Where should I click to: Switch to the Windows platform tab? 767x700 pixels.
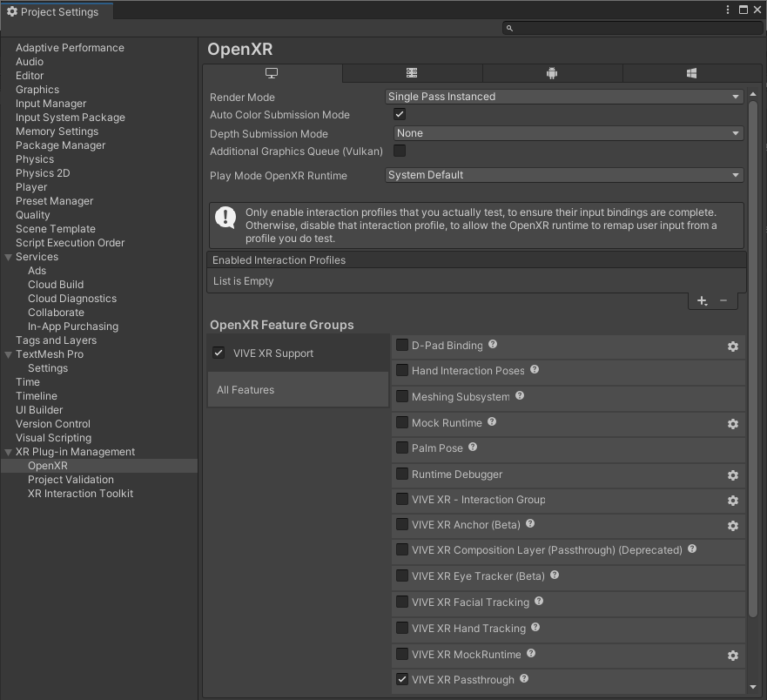(x=691, y=74)
